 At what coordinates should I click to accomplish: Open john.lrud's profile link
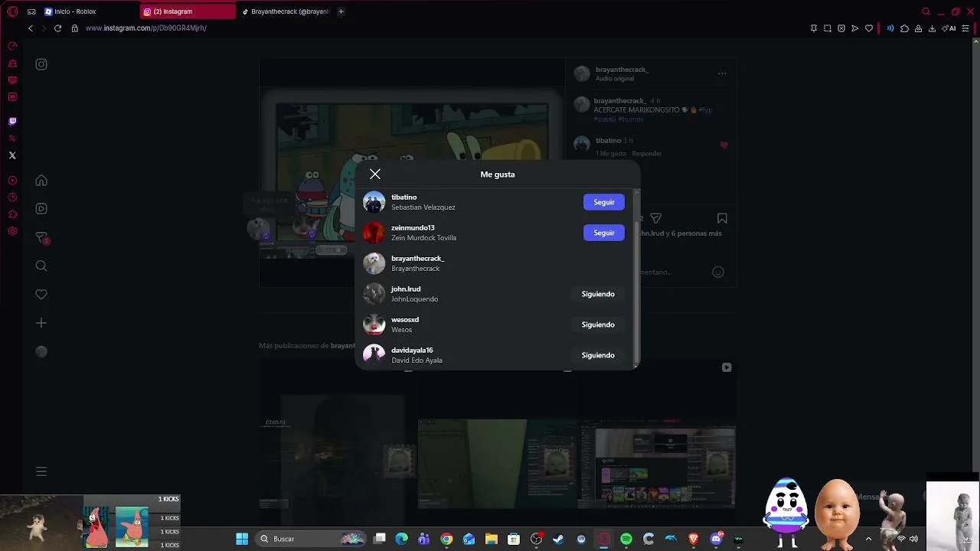click(406, 289)
